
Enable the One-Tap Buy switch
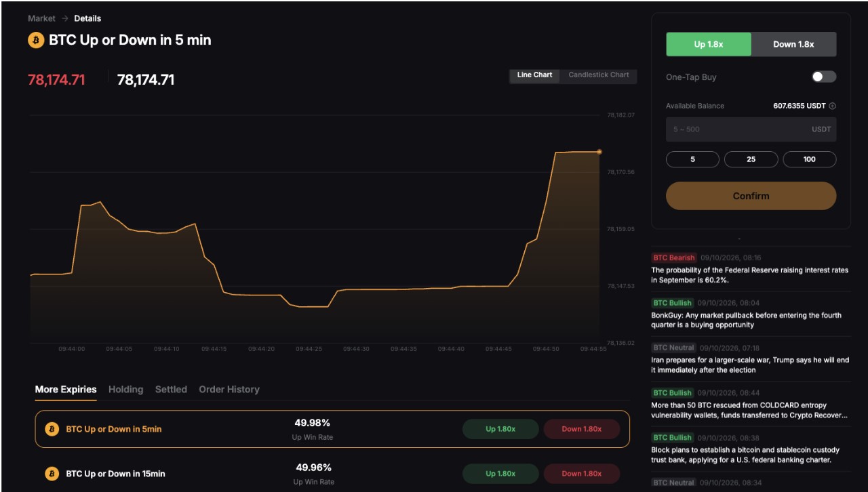tap(824, 77)
